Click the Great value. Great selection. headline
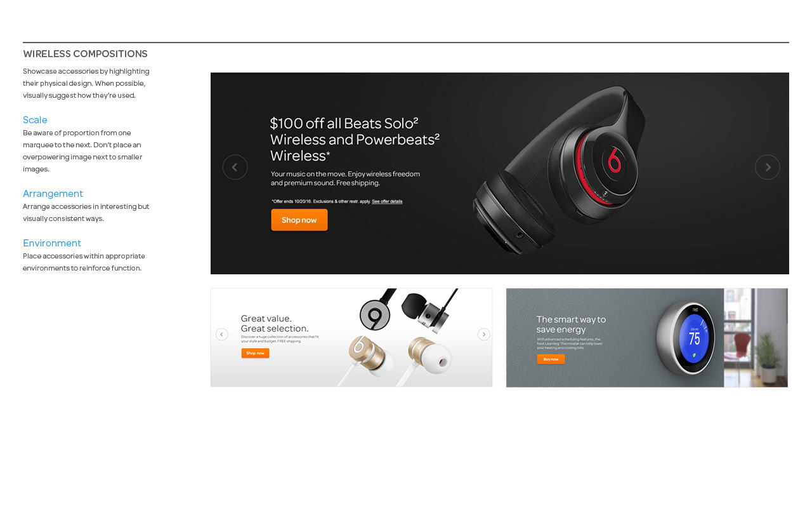This screenshot has height=508, width=812. coord(275,323)
